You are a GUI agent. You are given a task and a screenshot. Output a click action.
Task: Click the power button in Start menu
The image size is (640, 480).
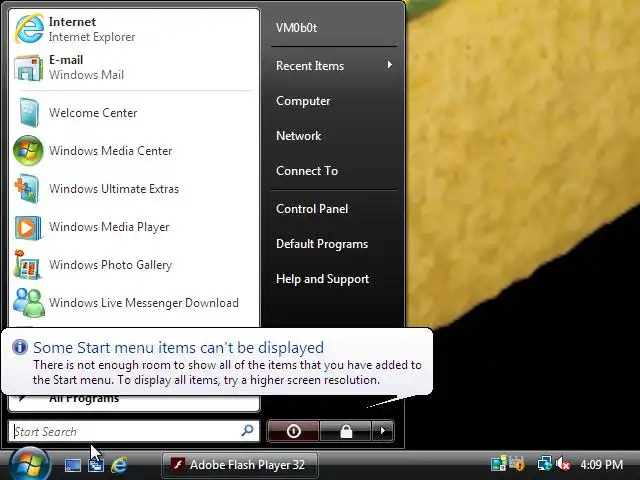(x=293, y=431)
